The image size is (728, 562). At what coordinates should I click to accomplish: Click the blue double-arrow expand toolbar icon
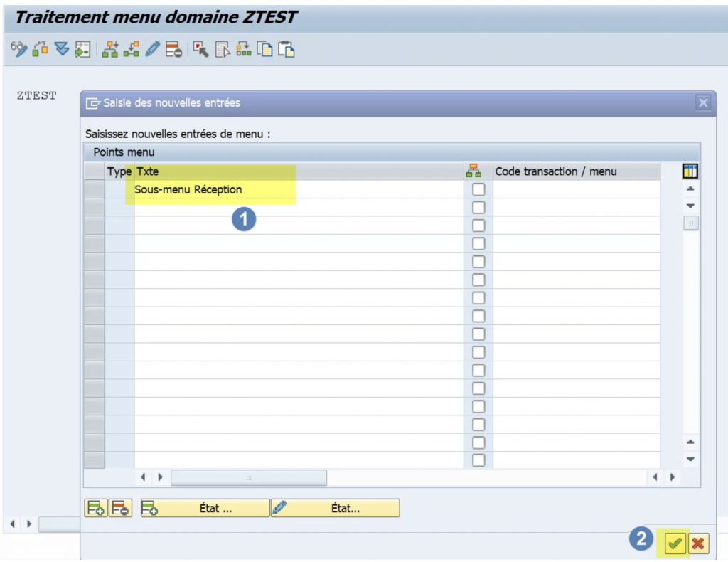click(x=62, y=50)
